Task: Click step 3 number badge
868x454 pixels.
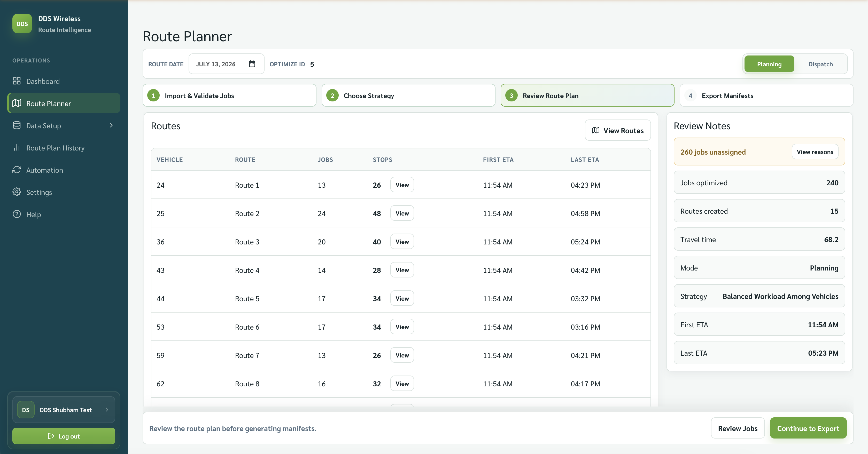Action: [511, 95]
